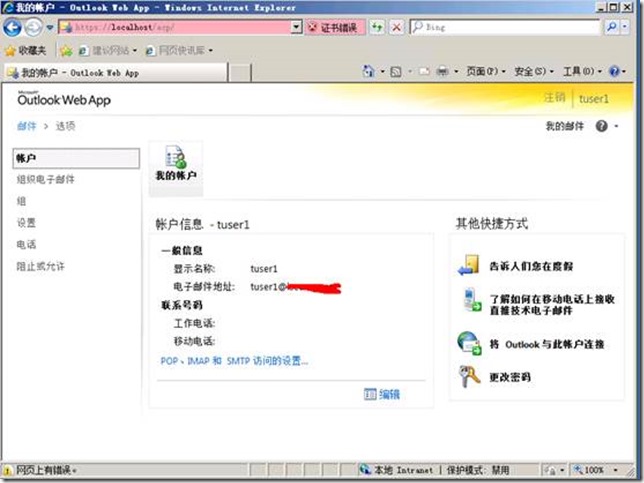Click the keys change password icon
This screenshot has height=483, width=644.
tap(469, 376)
